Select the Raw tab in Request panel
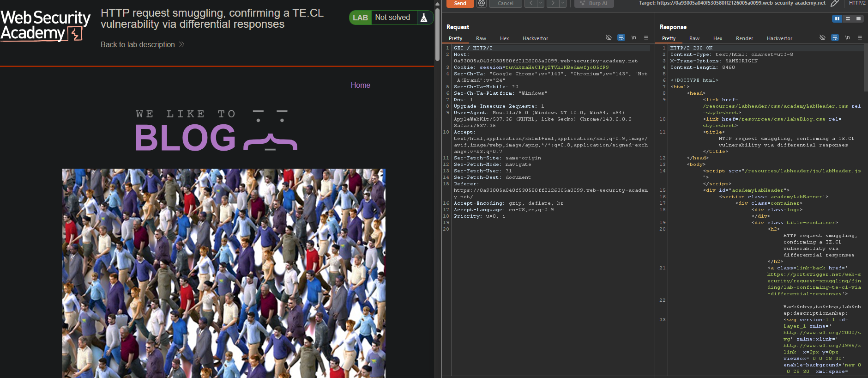The height and width of the screenshot is (378, 868). [481, 38]
